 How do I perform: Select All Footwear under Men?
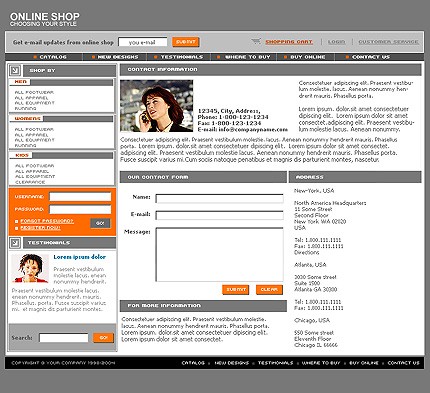pyautogui.click(x=34, y=92)
